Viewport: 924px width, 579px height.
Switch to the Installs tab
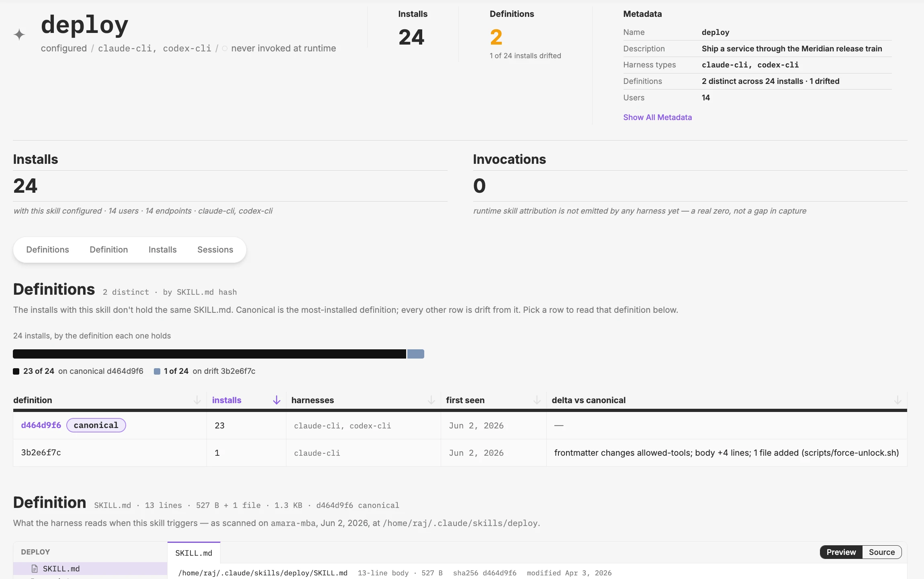(162, 250)
